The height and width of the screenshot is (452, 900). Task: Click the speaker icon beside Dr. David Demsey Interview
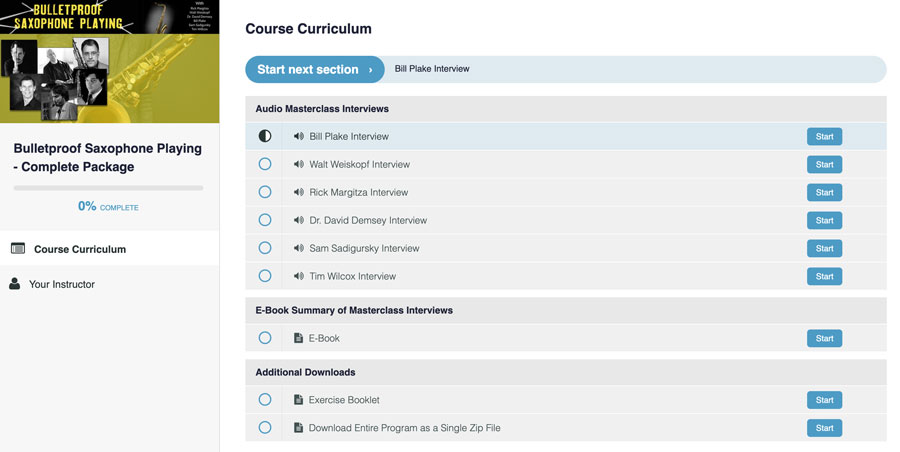(x=298, y=220)
